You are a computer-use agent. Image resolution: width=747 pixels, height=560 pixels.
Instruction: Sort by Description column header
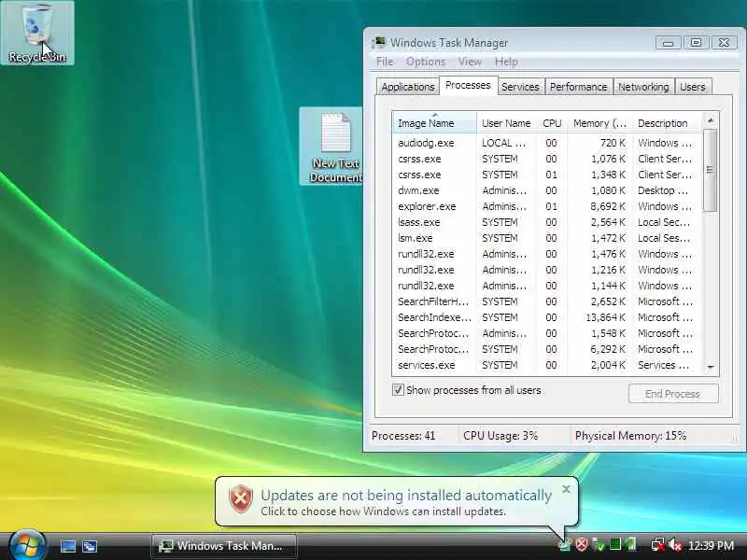pyautogui.click(x=666, y=123)
